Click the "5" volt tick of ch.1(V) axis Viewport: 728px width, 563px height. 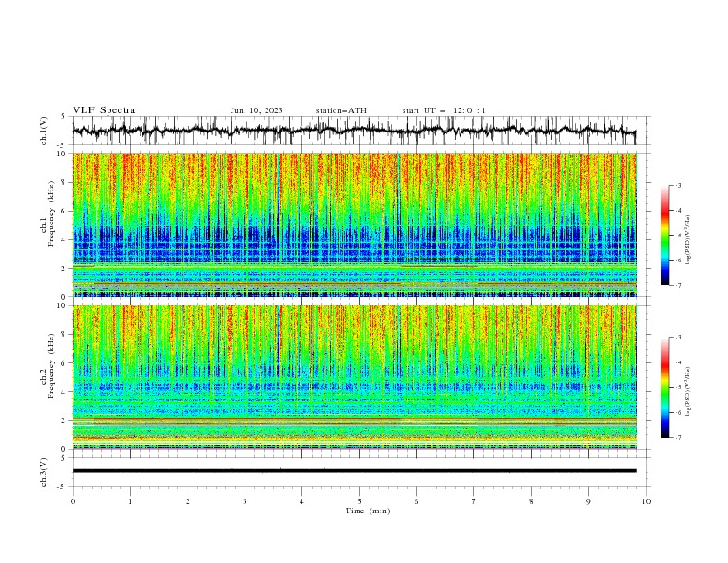tap(63, 116)
